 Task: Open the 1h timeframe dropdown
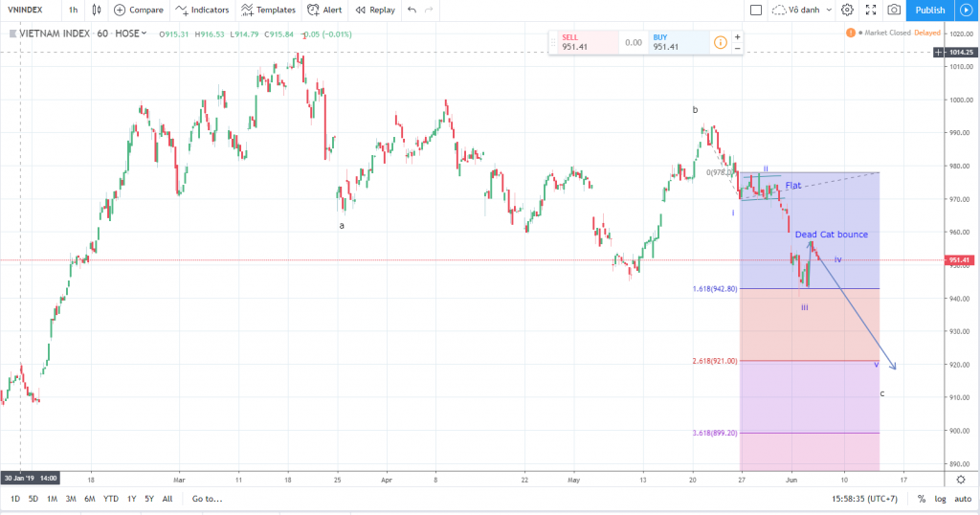[73, 10]
